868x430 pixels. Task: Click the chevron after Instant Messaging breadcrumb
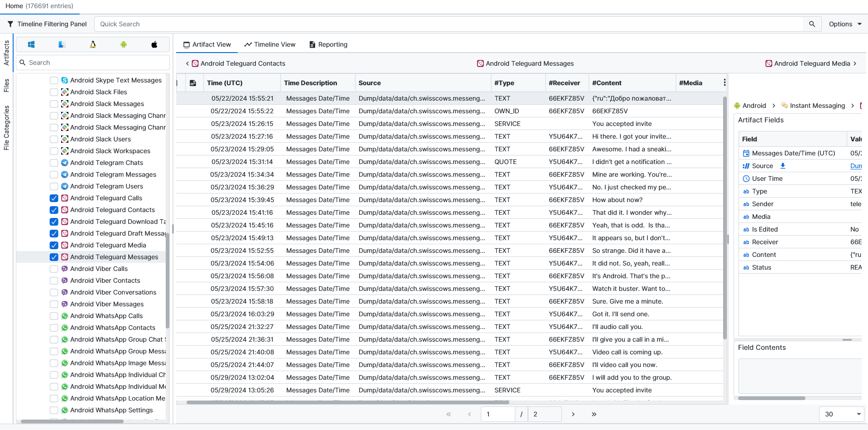(853, 106)
